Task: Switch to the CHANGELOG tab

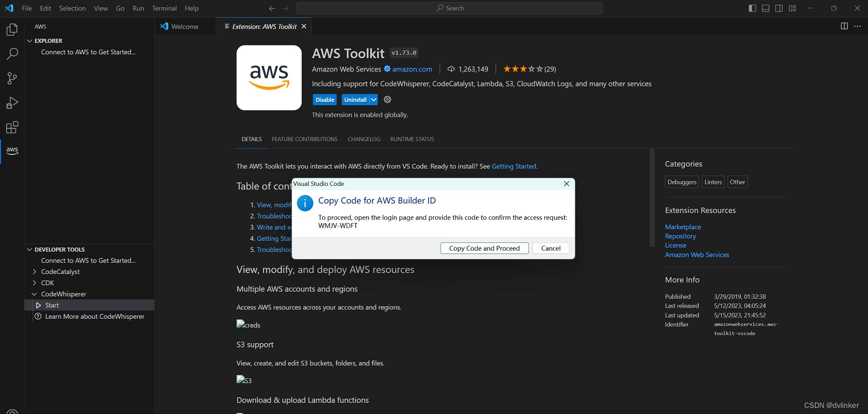Action: [x=364, y=139]
